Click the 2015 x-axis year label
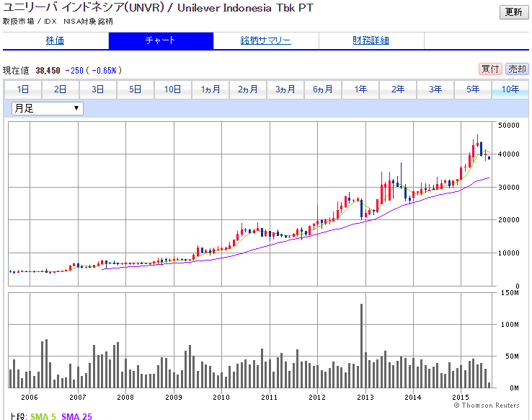Viewport: 532px width, 420px height. click(461, 397)
